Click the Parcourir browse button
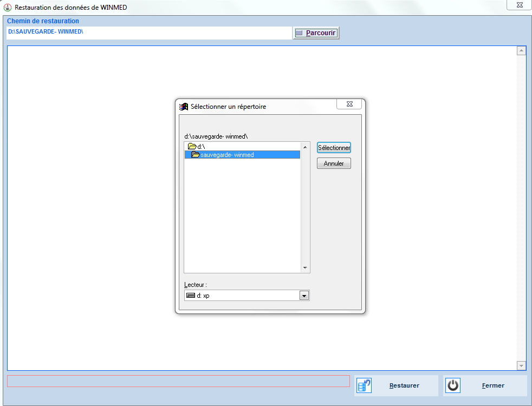Viewport: 532px width, 406px height. [x=316, y=33]
